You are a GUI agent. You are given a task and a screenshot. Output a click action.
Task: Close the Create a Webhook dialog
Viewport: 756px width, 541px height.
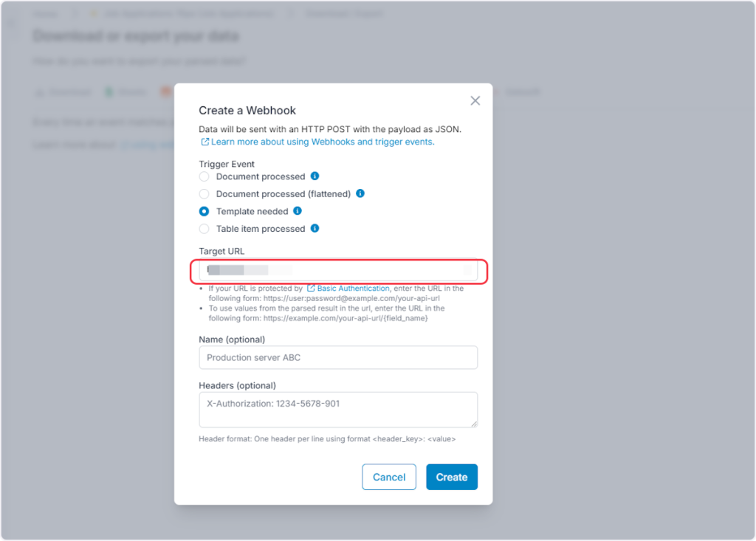tap(475, 100)
